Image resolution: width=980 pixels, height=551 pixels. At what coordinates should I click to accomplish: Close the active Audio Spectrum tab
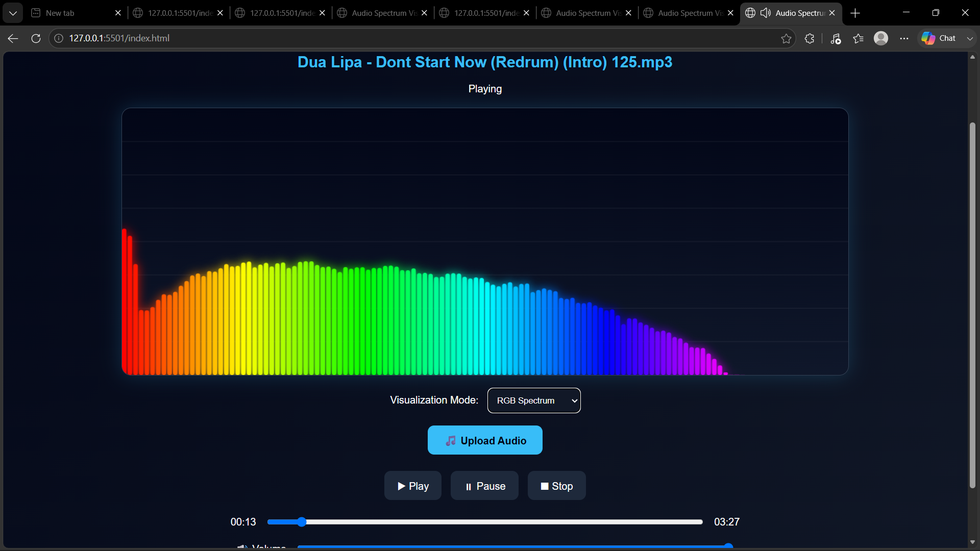click(832, 13)
